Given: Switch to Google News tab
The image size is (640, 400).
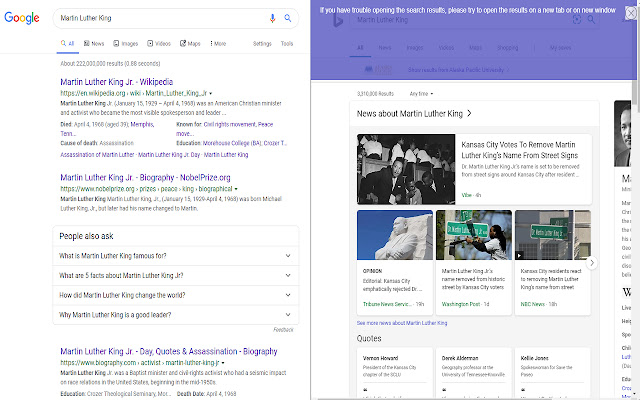Looking at the screenshot, I should pos(96,44).
